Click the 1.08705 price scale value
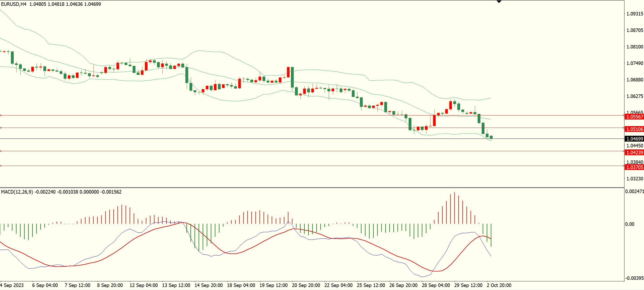 (x=635, y=30)
